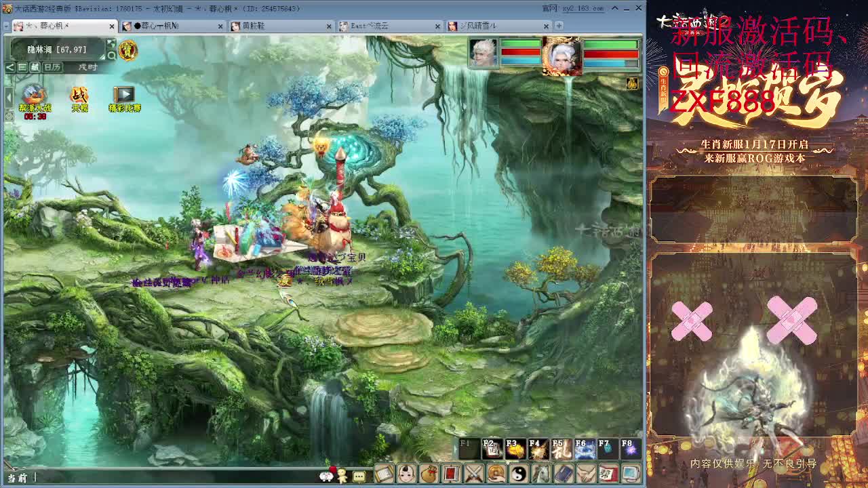Activate the F2 skill slot

[492, 448]
